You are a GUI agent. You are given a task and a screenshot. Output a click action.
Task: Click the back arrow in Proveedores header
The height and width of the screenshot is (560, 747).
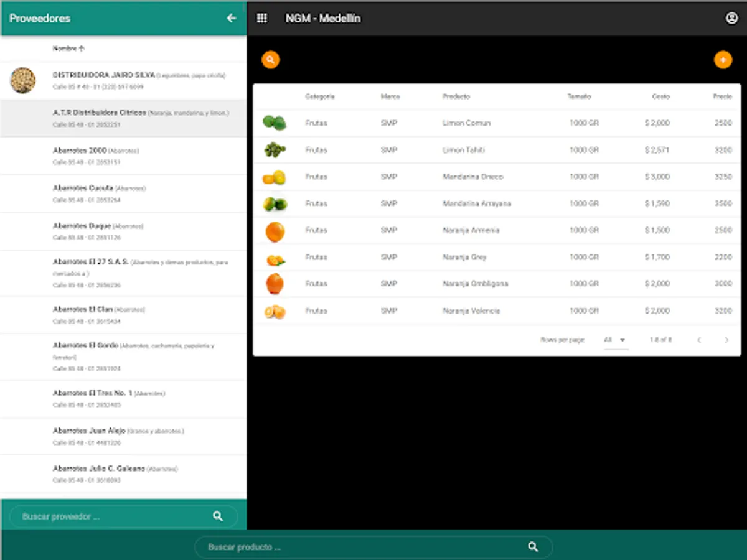coord(231,18)
